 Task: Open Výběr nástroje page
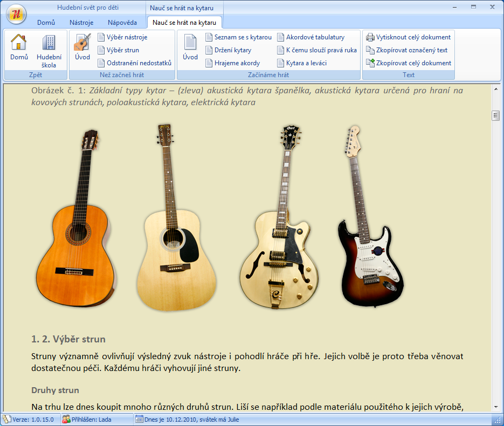pos(122,37)
